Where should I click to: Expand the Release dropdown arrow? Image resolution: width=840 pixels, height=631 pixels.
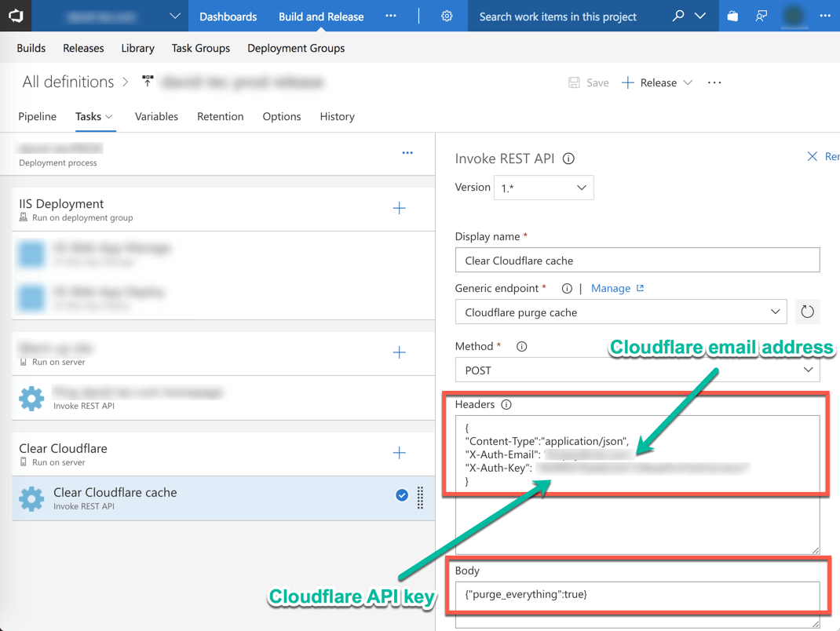click(688, 83)
